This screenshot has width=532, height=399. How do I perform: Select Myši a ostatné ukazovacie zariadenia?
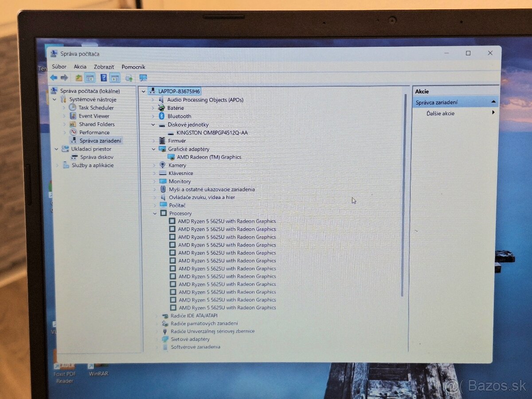(x=212, y=189)
